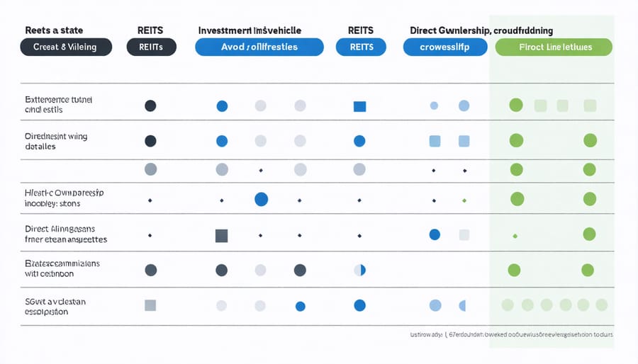The image size is (638, 364).
Task: Click the Avod rollifresties blue button
Action: pyautogui.click(x=259, y=47)
